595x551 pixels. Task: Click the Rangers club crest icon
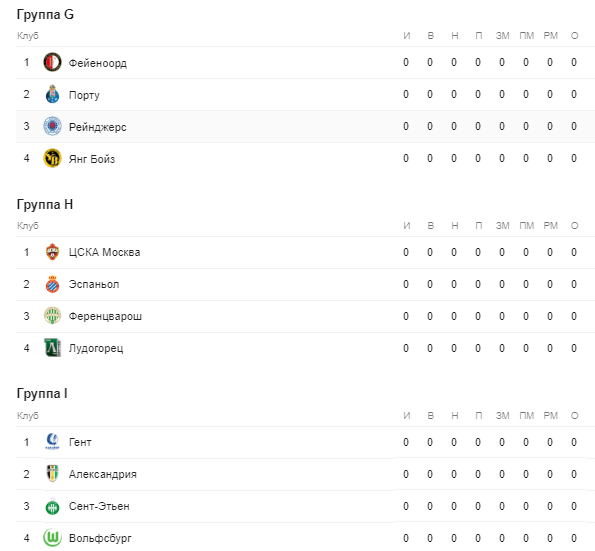tap(52, 126)
